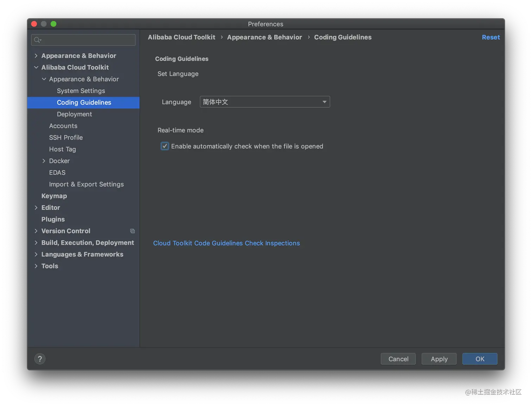The width and height of the screenshot is (532, 406).
Task: Expand the Tools settings section
Action: coord(36,266)
